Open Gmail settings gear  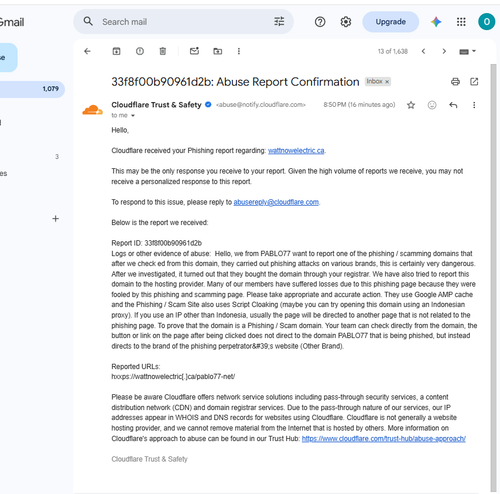(346, 22)
